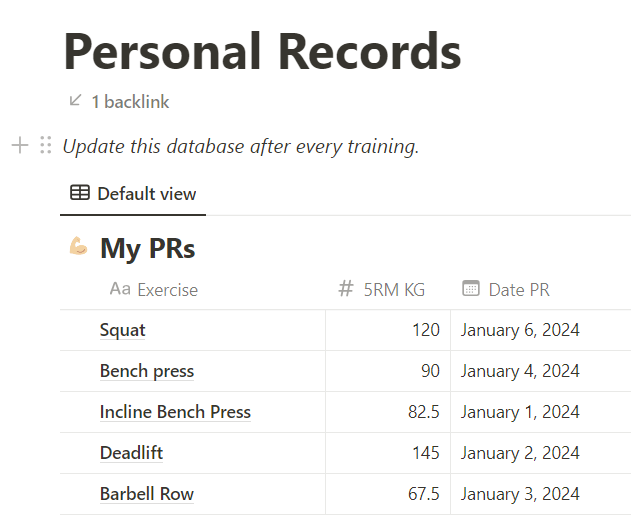This screenshot has height=518, width=631.
Task: Click the flexed bicep emoji icon
Action: (x=79, y=247)
